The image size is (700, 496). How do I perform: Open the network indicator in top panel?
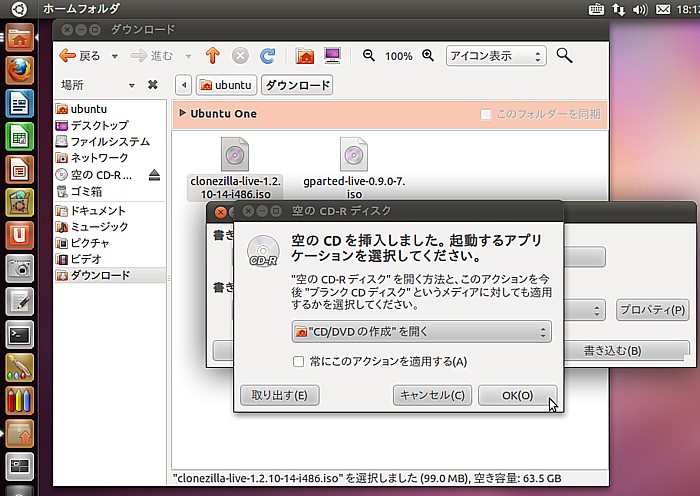[618, 9]
